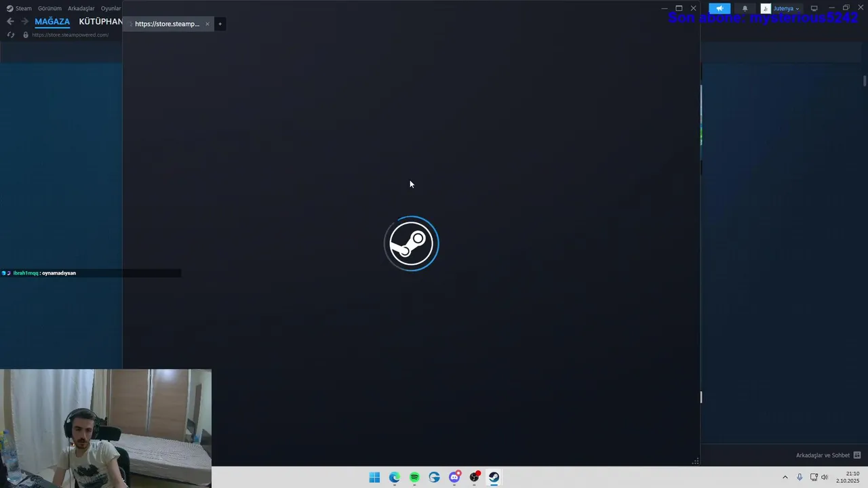Open the Windows Start menu
This screenshot has width=868, height=488.
374,477
